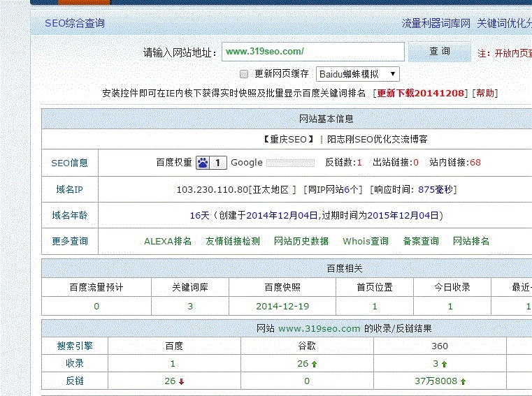
Task: Click the 站内链接 value 68
Action: [475, 163]
